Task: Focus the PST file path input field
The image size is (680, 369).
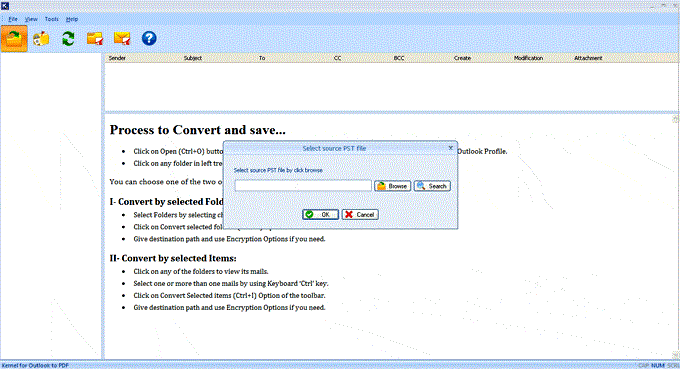Action: coord(303,186)
